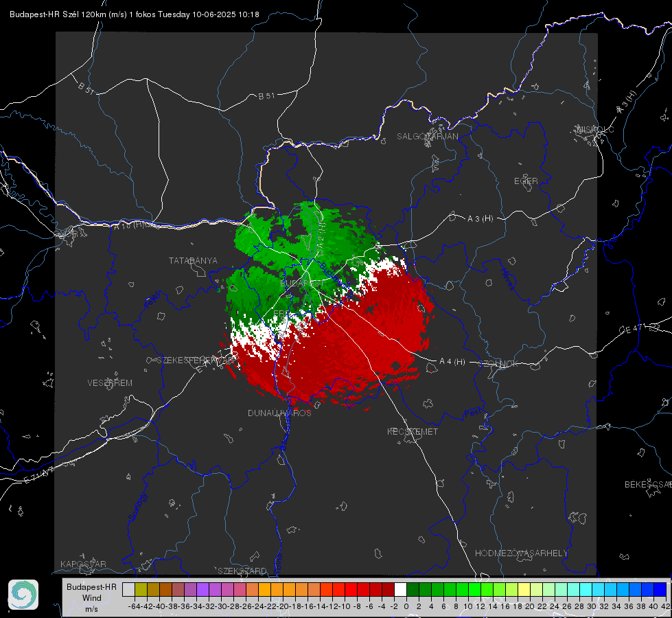Click the 'B 51' label at upper left

coord(86,87)
